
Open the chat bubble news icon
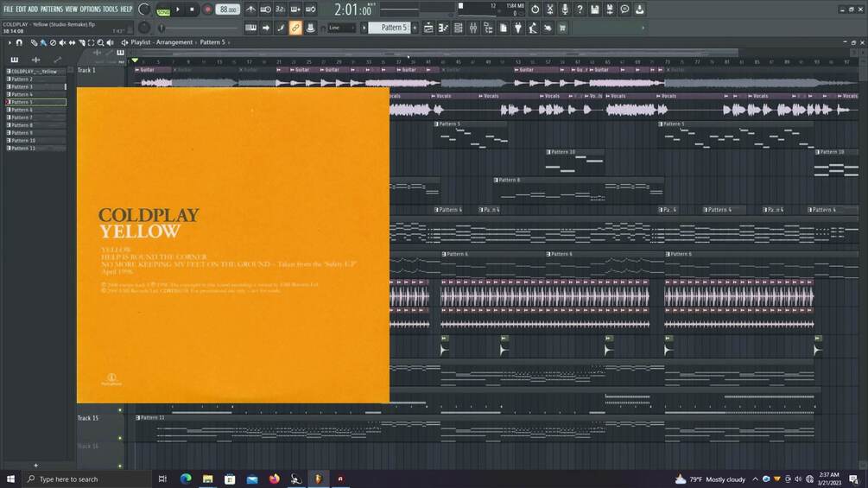pos(624,10)
